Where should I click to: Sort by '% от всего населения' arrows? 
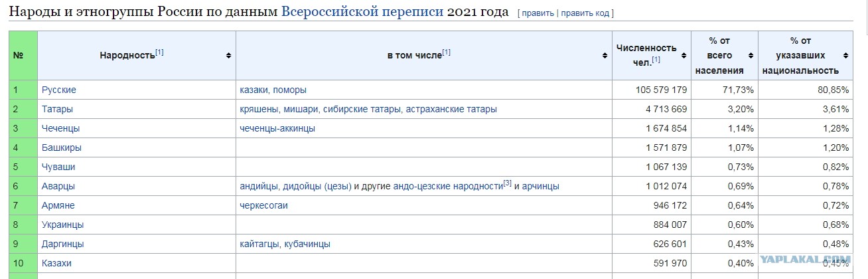[x=751, y=56]
